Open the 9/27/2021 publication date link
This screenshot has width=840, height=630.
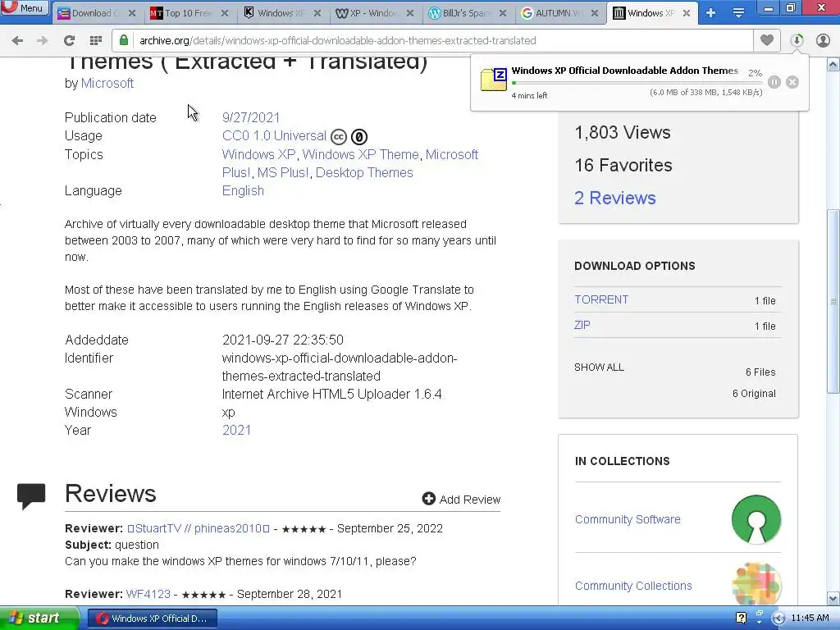coord(251,117)
